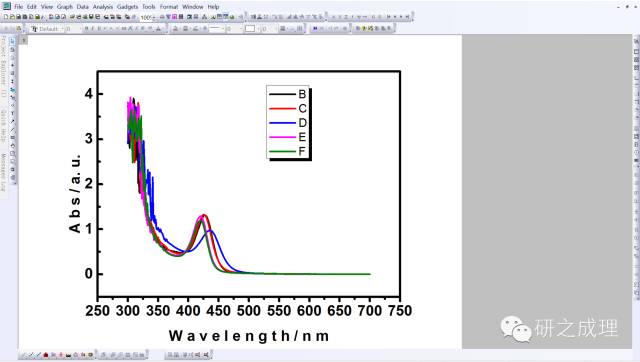Select the Y axis title 'Abs / a.u.'
The height and width of the screenshot is (362, 640).
click(x=75, y=194)
